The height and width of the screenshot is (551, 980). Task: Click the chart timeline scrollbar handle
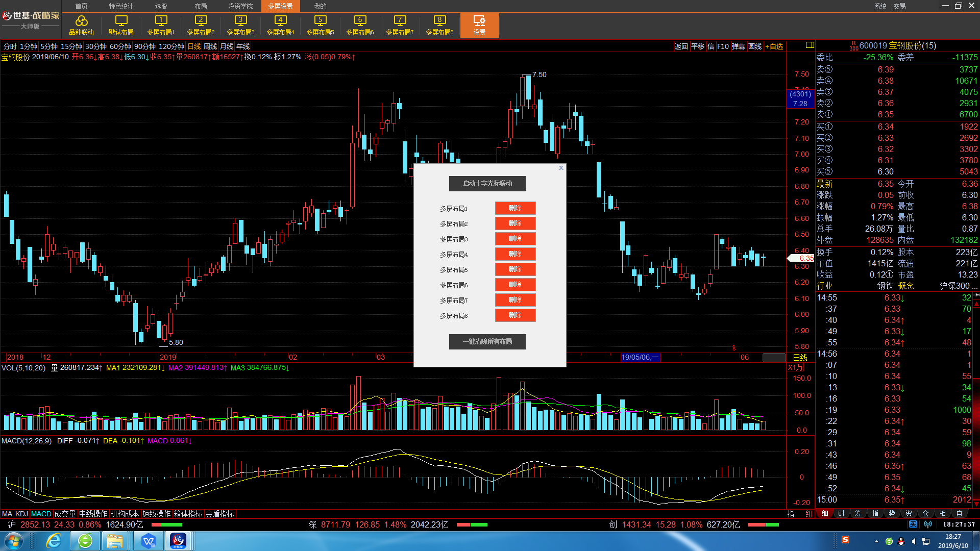click(x=774, y=357)
